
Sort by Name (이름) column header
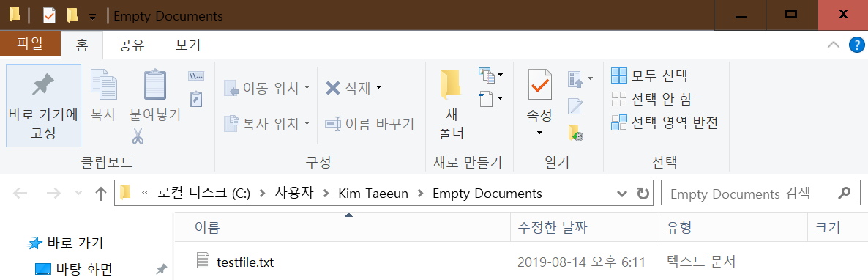(x=342, y=226)
